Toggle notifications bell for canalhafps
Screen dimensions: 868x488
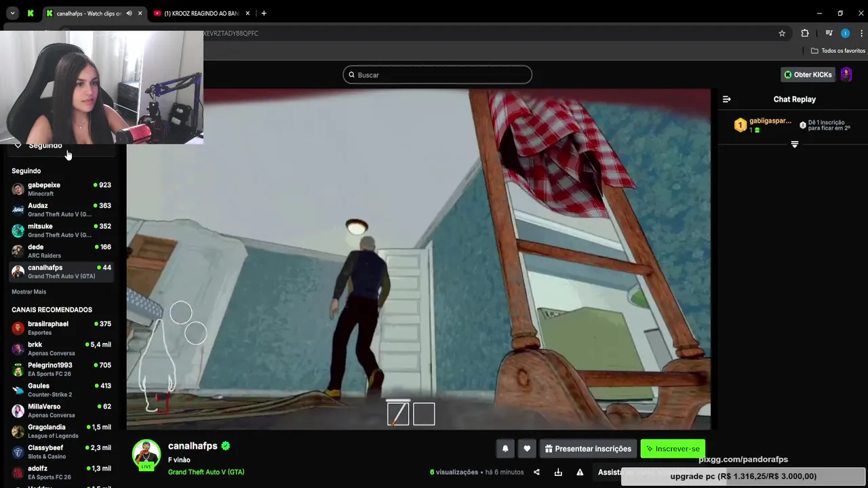point(505,449)
